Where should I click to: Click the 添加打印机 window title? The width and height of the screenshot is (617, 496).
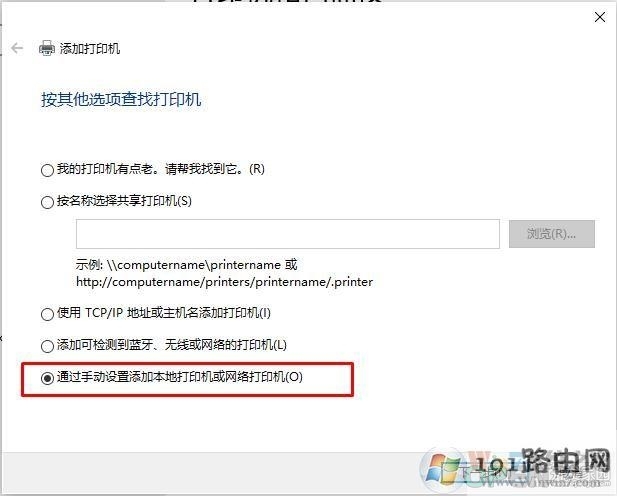pos(90,48)
